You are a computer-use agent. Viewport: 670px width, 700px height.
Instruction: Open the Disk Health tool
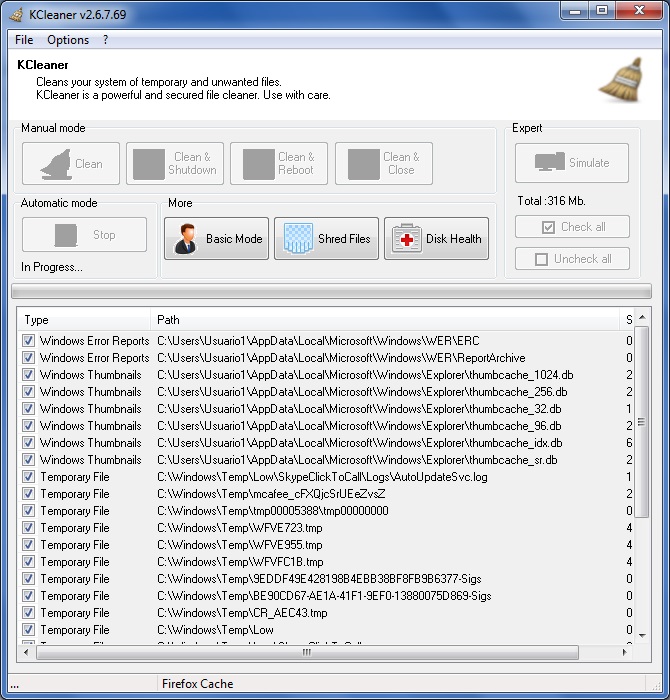coord(437,238)
